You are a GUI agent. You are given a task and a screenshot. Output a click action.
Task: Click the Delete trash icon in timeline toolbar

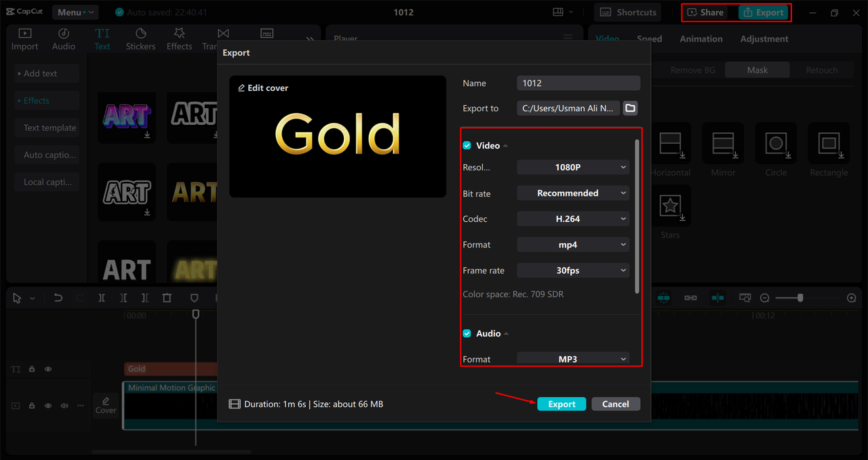[167, 298]
